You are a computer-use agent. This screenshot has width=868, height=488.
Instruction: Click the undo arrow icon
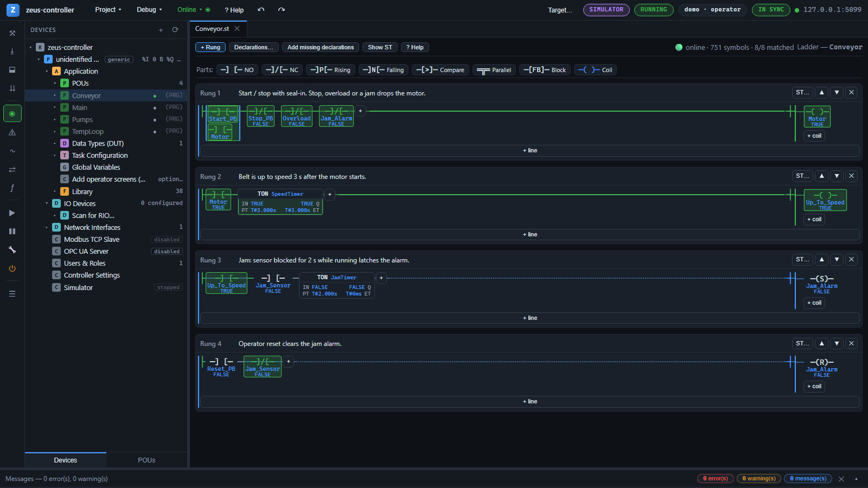pyautogui.click(x=261, y=10)
